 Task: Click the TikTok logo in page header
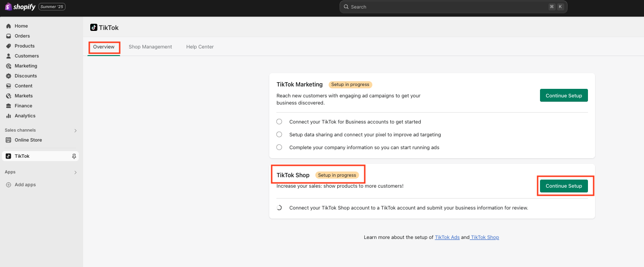94,28
